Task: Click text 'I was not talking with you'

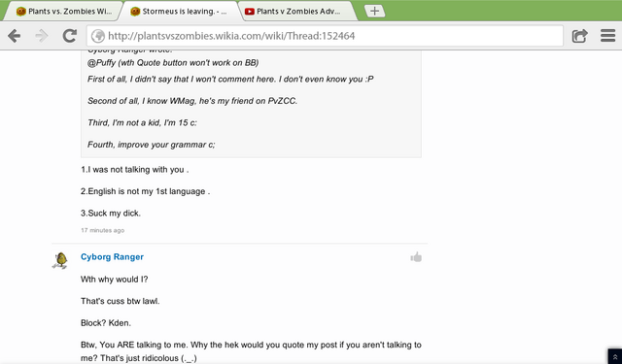Action: coord(136,170)
